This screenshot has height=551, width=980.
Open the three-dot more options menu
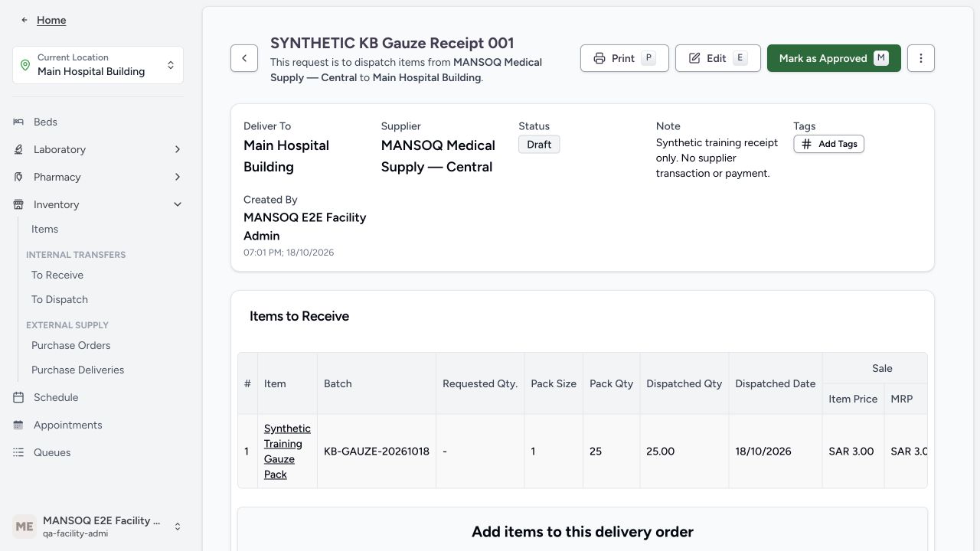click(x=921, y=58)
